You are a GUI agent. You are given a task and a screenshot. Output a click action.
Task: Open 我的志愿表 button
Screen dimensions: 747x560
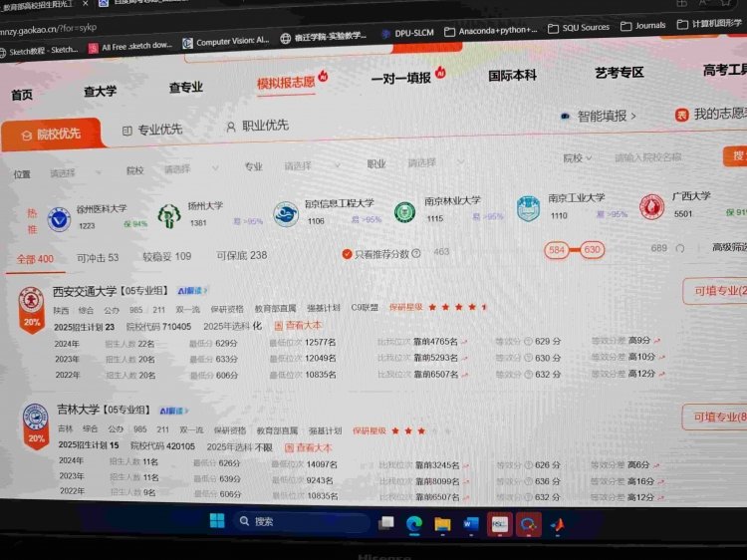[711, 114]
